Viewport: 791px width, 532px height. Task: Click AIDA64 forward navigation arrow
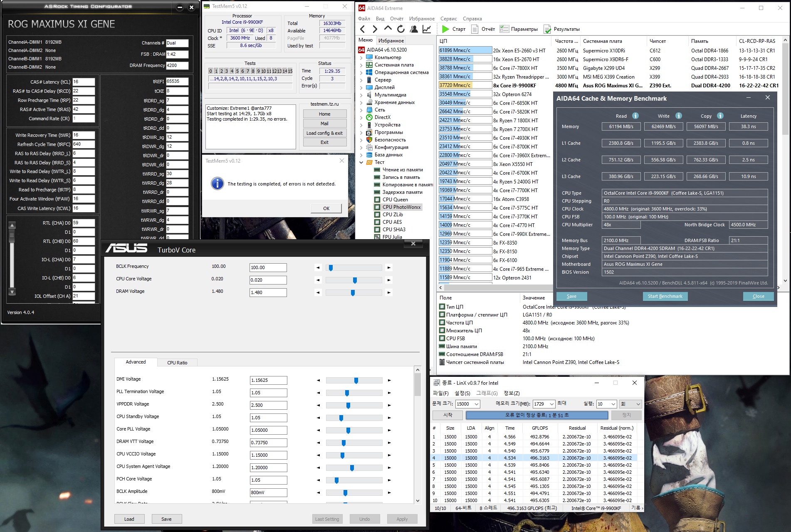[375, 29]
